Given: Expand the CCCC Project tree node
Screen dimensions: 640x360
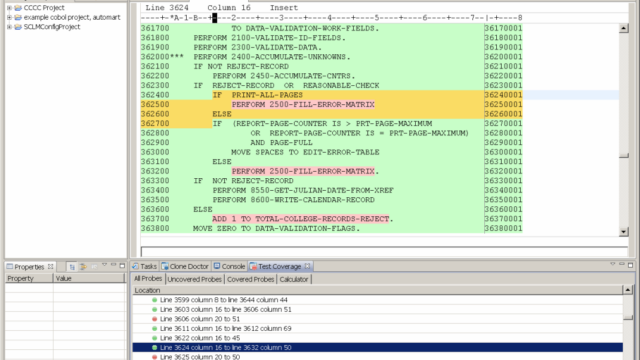Looking at the screenshot, I should tap(9, 8).
